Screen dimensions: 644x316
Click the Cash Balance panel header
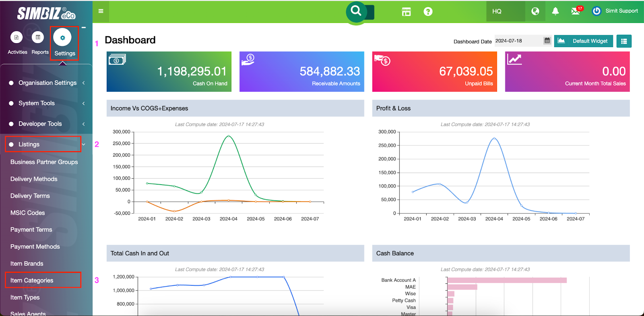[501, 254]
